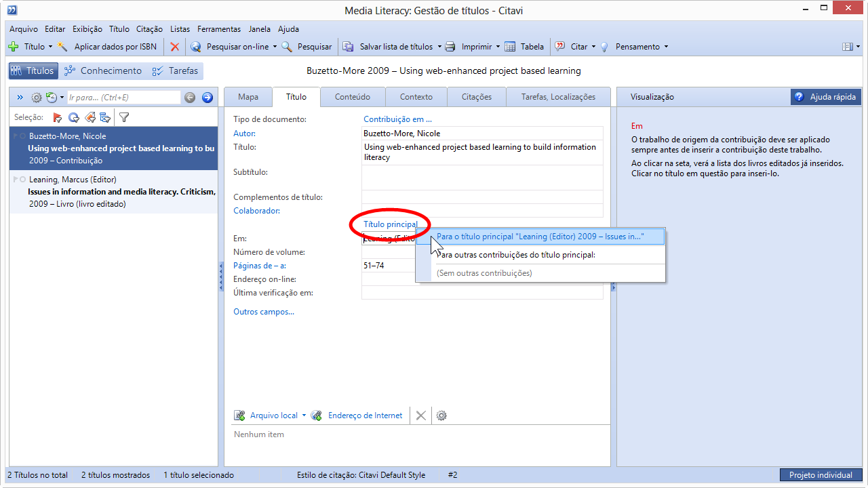868x488 pixels.
Task: Open the Pensamento dropdown arrow
Action: [x=666, y=47]
